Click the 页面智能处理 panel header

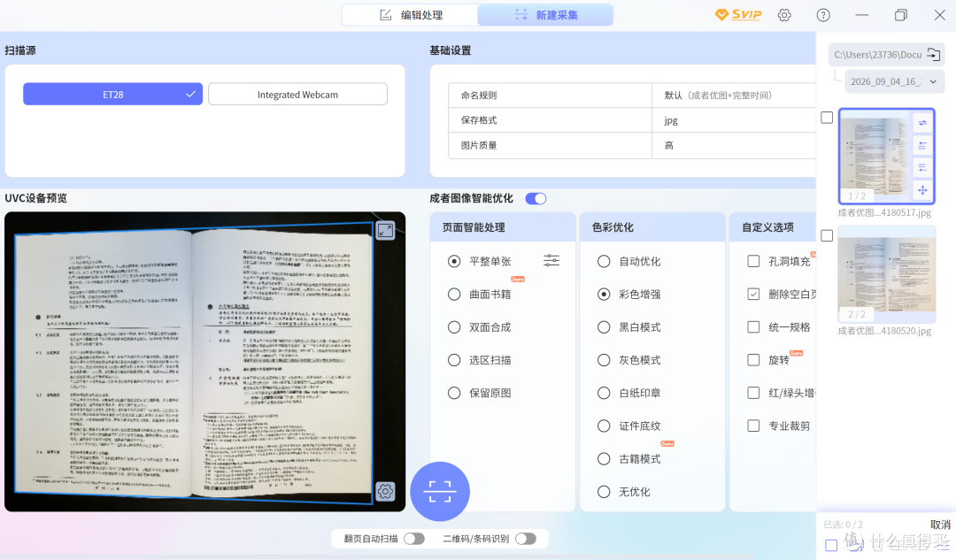coord(503,227)
